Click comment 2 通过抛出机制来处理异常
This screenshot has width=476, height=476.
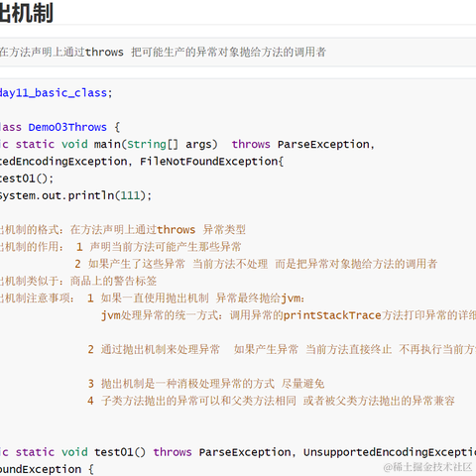click(x=154, y=349)
